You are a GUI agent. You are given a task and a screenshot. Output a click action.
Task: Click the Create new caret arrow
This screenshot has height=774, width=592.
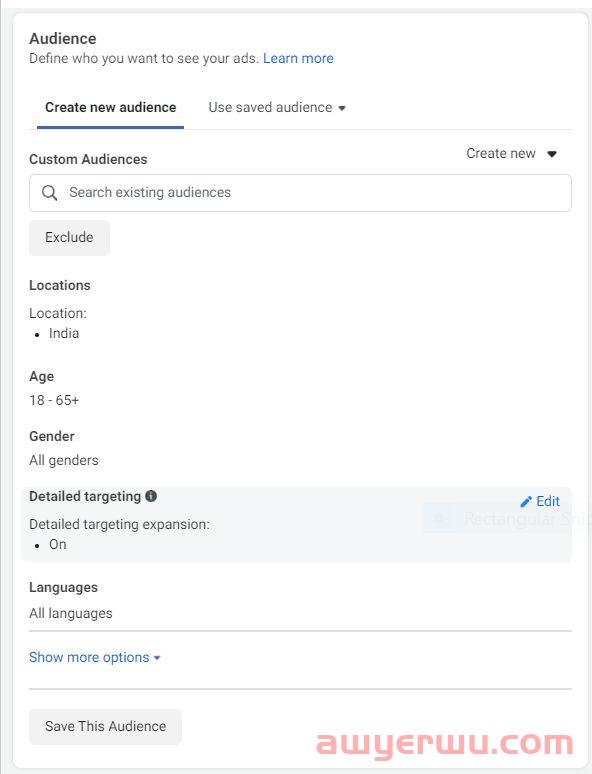[552, 154]
